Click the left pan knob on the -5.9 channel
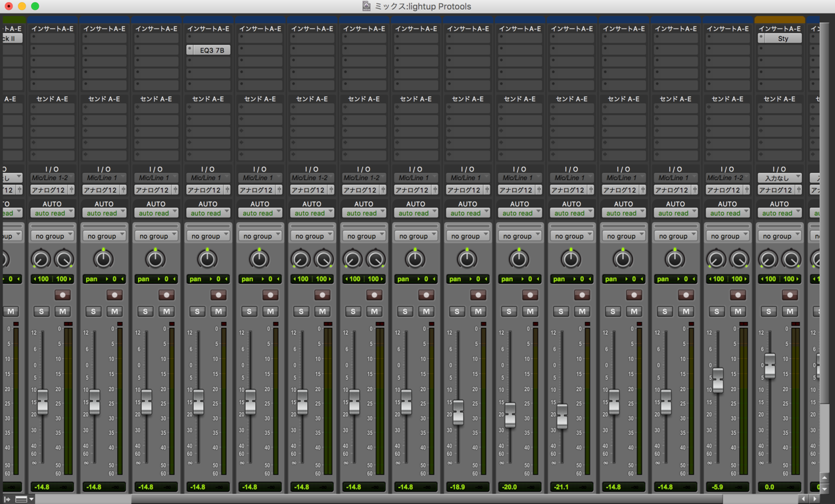Image resolution: width=835 pixels, height=504 pixels. (x=715, y=260)
